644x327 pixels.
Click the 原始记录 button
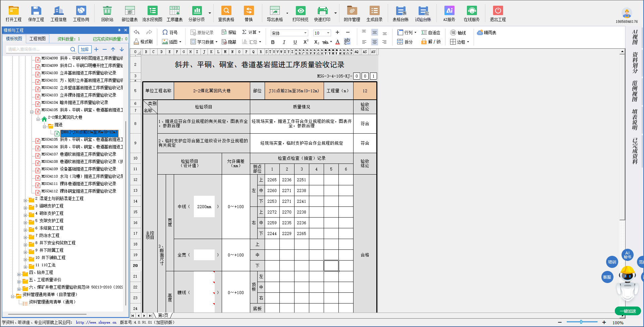coord(202,32)
